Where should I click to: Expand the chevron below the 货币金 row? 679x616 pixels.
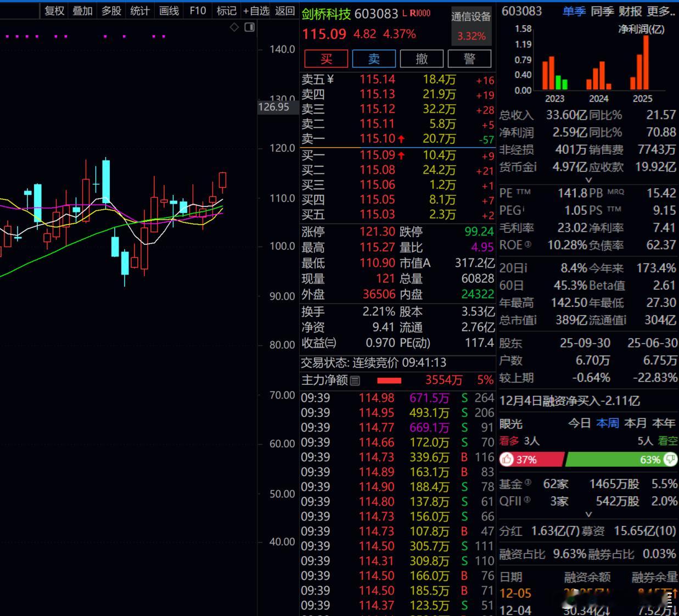588,180
